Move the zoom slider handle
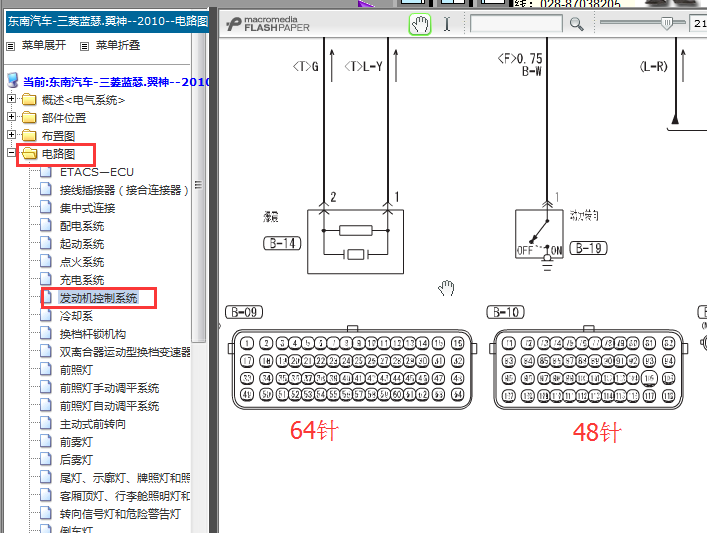This screenshot has height=533, width=707. pos(666,23)
